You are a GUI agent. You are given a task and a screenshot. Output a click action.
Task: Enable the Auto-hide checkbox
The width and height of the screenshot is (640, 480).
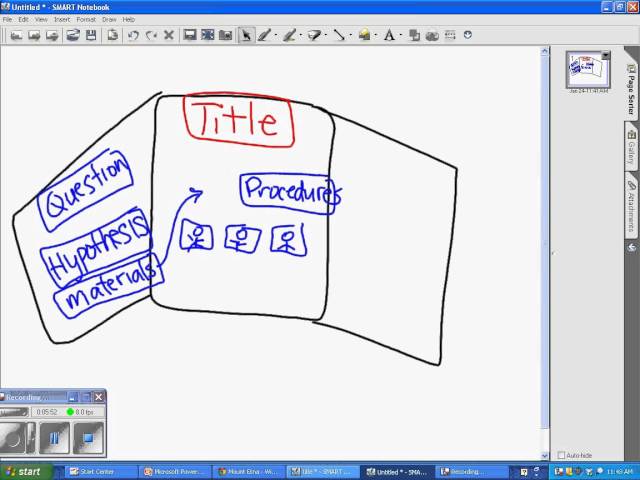[561, 455]
